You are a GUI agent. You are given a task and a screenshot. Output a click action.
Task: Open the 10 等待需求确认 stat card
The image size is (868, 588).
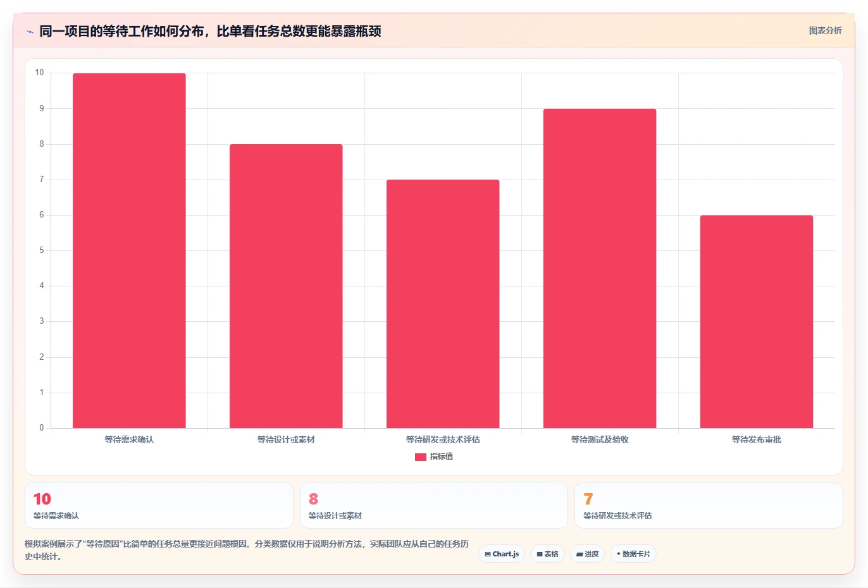tap(159, 505)
